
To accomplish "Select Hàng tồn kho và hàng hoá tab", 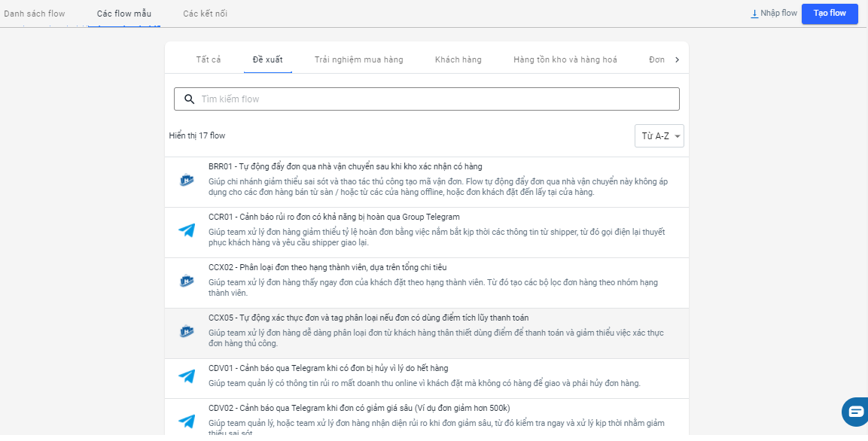I will (x=565, y=59).
